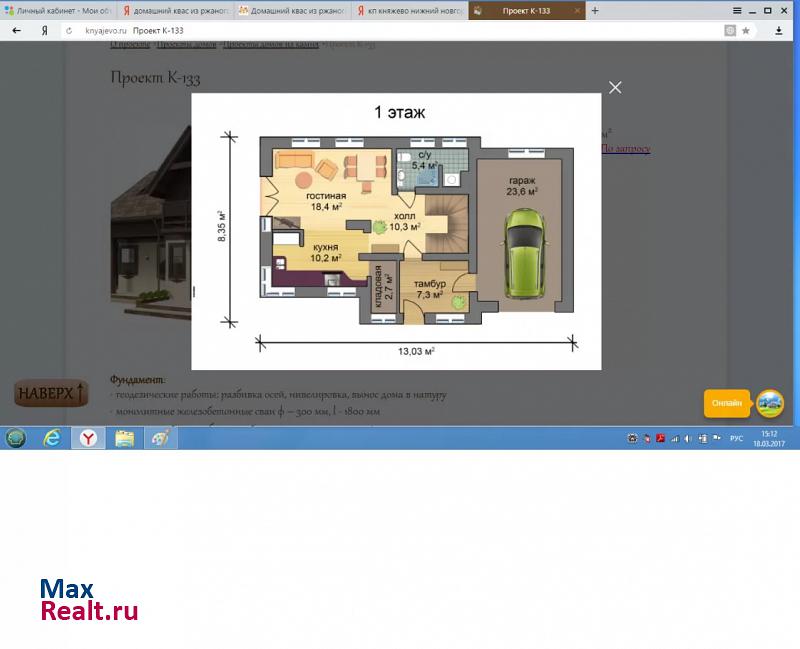The width and height of the screenshot is (800, 649).
Task: Switch input language via РУС indicator
Action: pos(736,438)
